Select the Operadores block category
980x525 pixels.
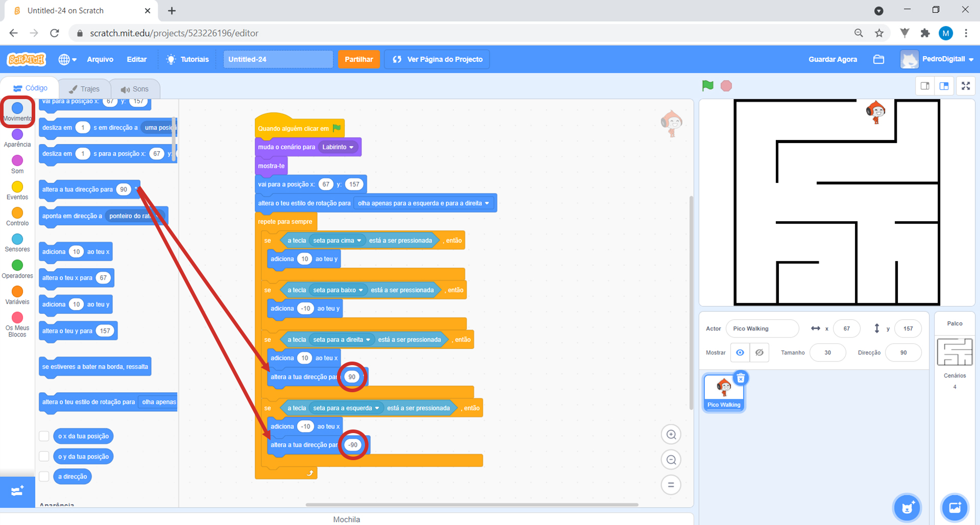(x=17, y=269)
